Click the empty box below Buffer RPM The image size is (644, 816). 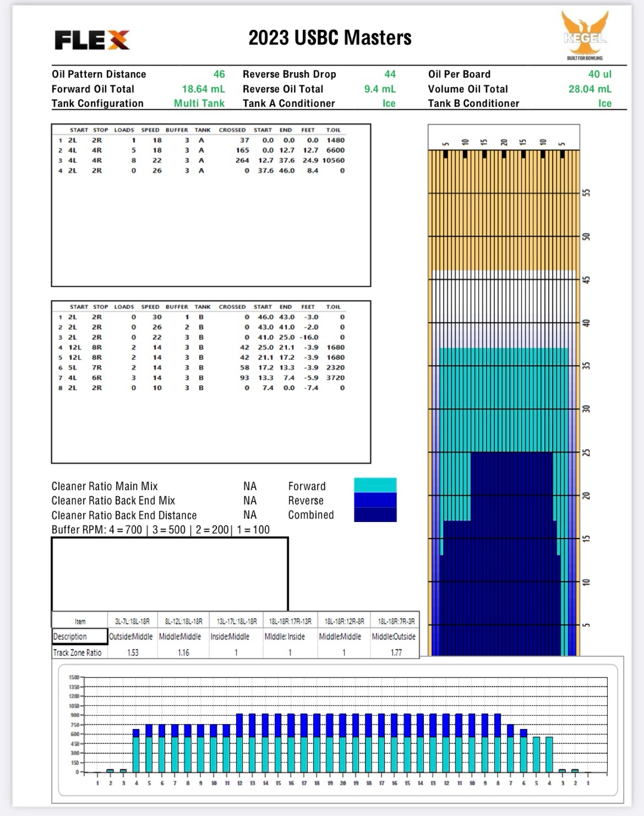point(170,574)
